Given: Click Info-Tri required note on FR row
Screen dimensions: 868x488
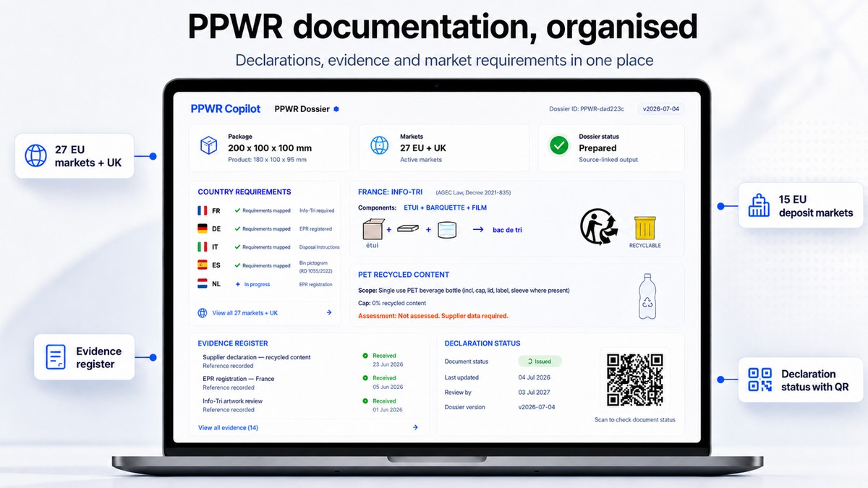Looking at the screenshot, I should click(317, 210).
